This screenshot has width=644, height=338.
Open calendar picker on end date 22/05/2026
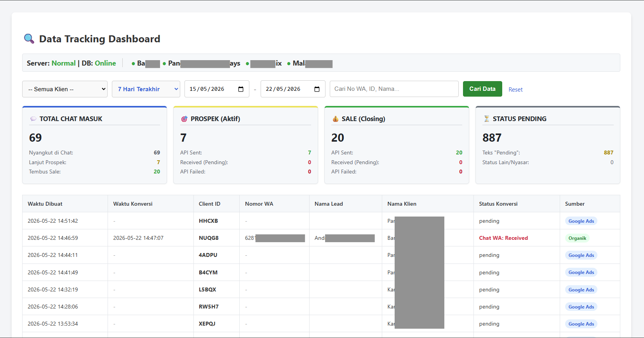317,89
